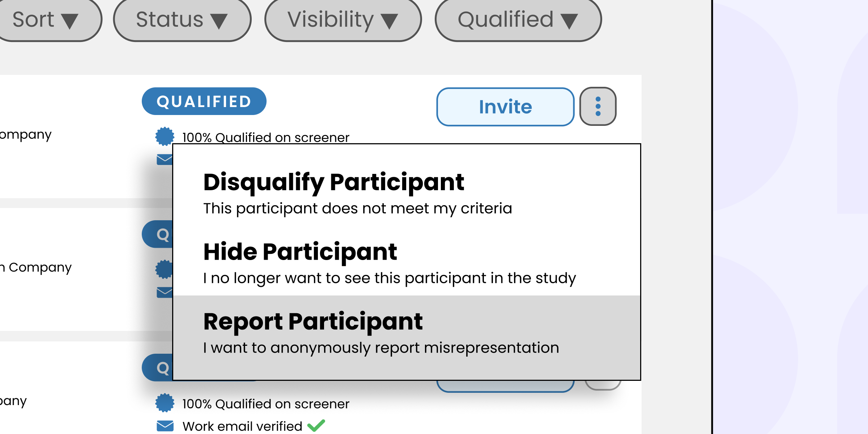Open the three-dot participant options menu
The height and width of the screenshot is (434, 868).
pos(598,106)
